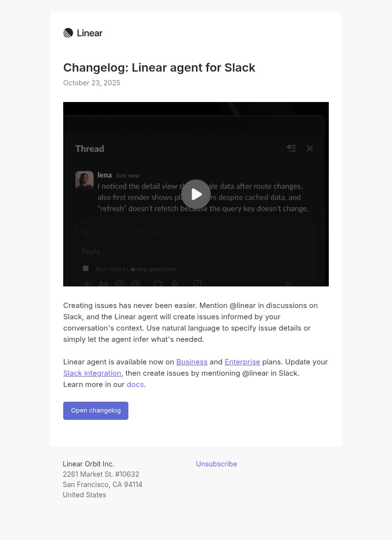Select the strikethrough formatting icon
Viewport: 392px width, 540px height.
pyautogui.click(x=118, y=232)
